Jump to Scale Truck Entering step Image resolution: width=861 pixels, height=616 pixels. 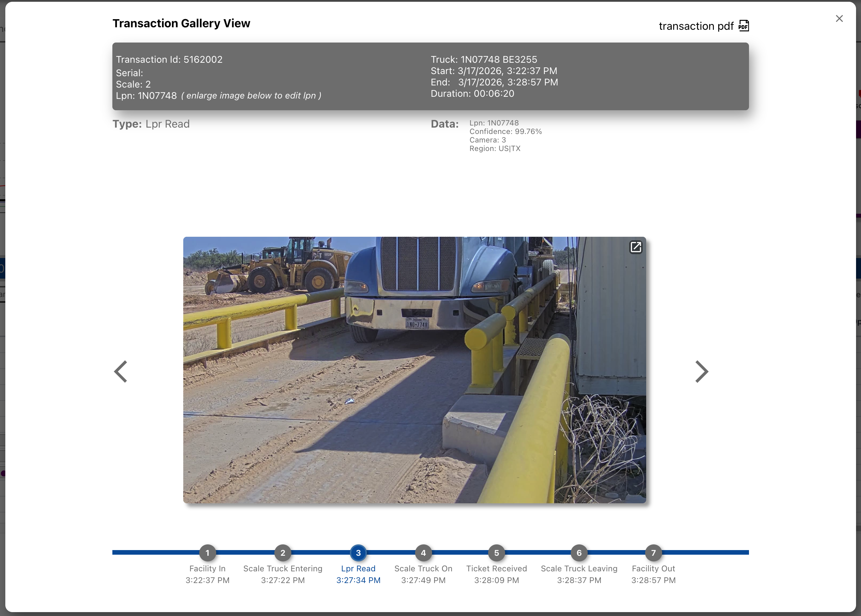pyautogui.click(x=282, y=553)
